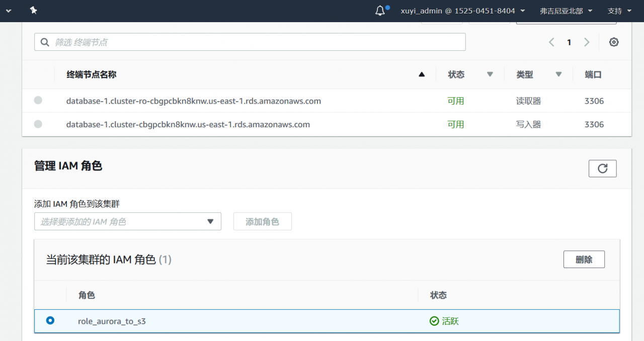Open the IAM role selection dropdown

(x=128, y=222)
